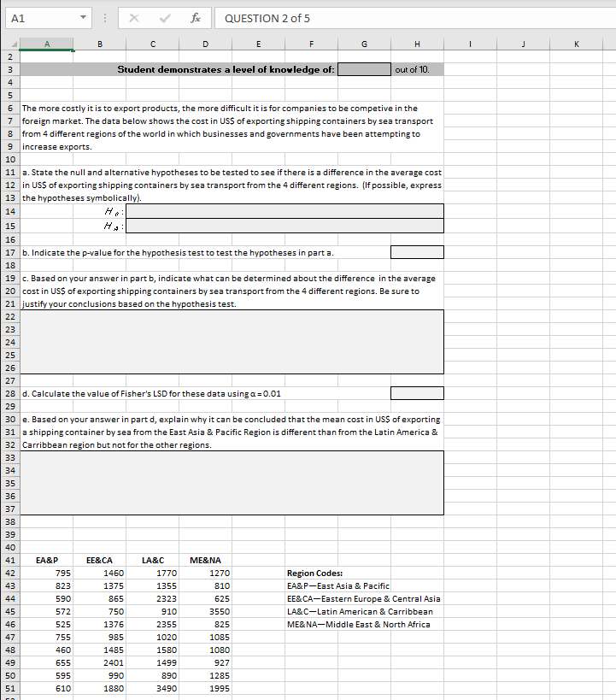Select the cell containing 3550
Image resolution: width=616 pixels, height=700 pixels.
coord(205,612)
